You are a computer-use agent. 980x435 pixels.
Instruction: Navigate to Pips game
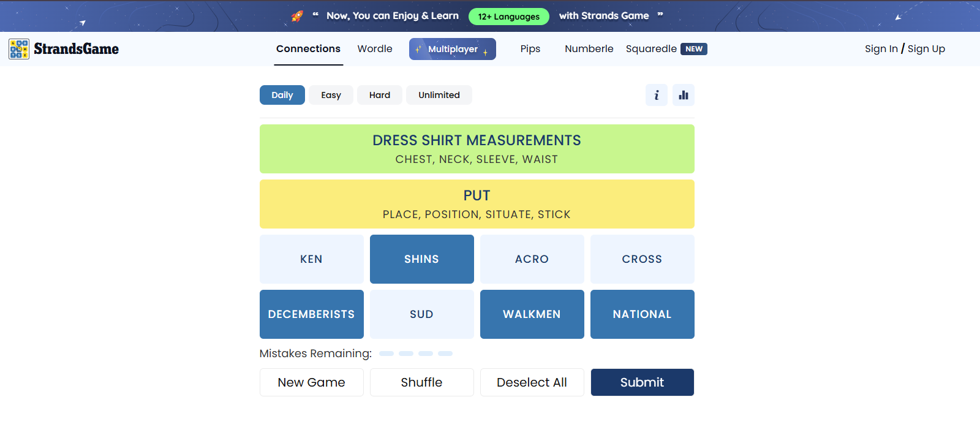(x=530, y=49)
